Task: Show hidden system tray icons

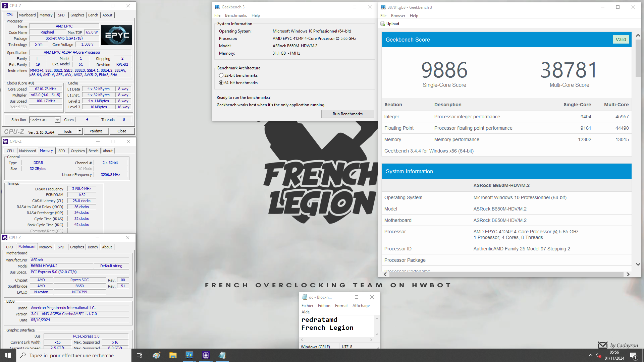Action: pyautogui.click(x=590, y=355)
